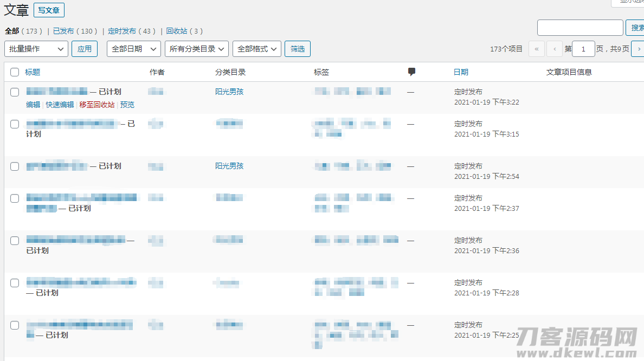Sort posts by the 日期 column header
The image size is (644, 361).
461,72
